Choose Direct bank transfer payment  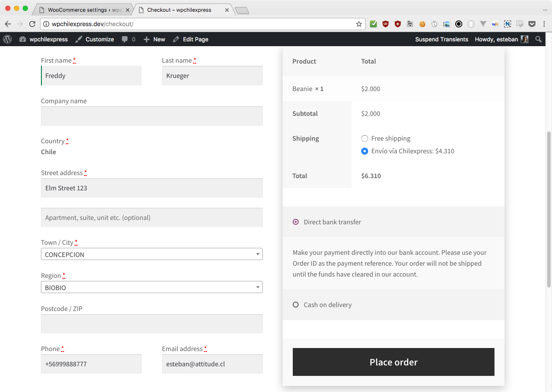click(x=296, y=222)
